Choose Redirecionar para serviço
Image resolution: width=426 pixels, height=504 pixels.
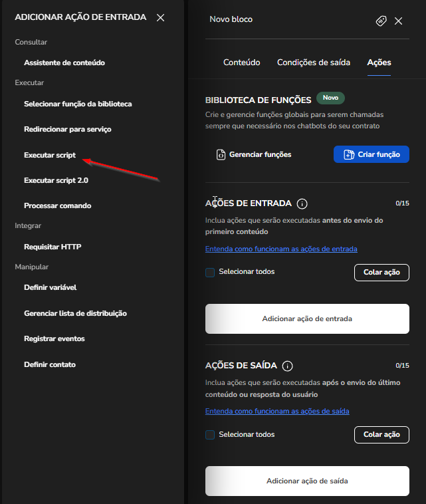pyautogui.click(x=68, y=129)
